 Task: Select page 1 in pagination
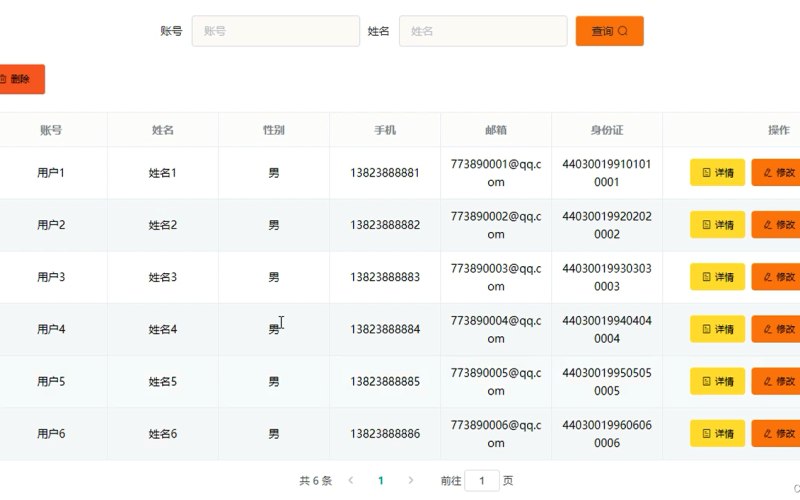pos(381,480)
